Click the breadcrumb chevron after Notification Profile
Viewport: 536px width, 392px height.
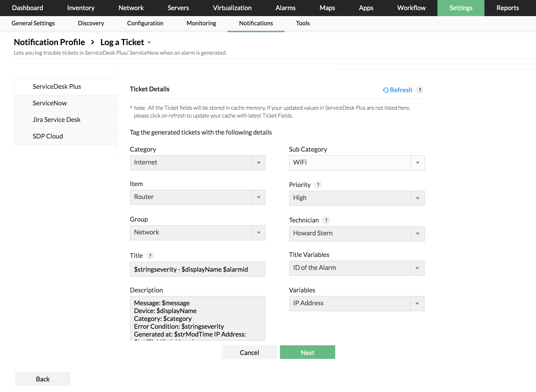[x=93, y=42]
